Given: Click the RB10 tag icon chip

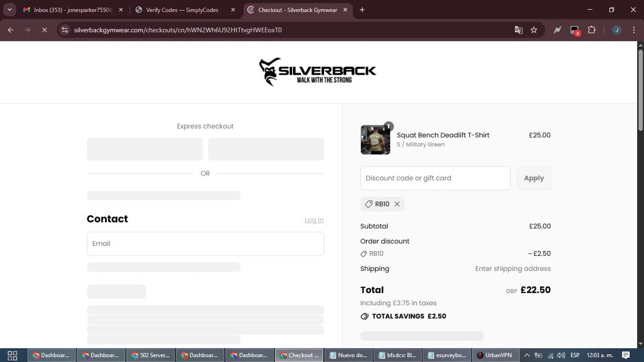Looking at the screenshot, I should [x=382, y=204].
